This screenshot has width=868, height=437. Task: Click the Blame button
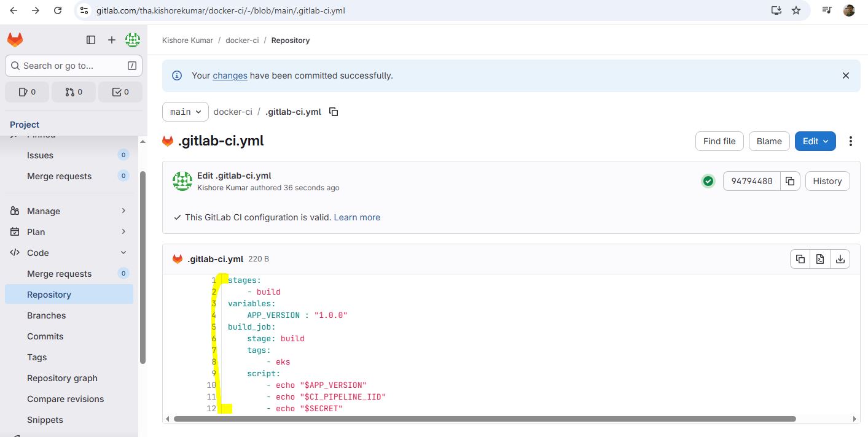(x=769, y=141)
